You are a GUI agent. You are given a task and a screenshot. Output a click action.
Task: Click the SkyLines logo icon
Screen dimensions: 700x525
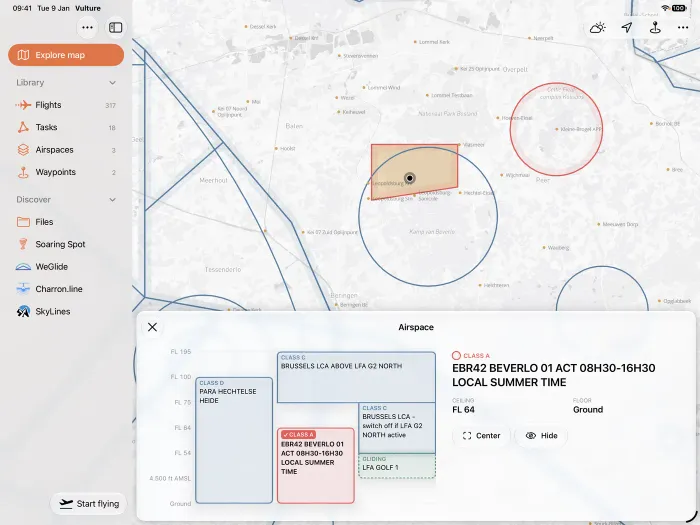(23, 311)
